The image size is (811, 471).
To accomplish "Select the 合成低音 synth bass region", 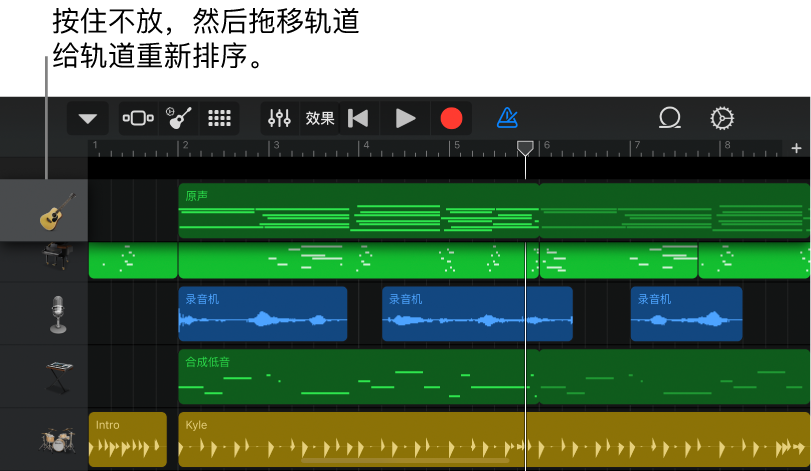I will [x=358, y=376].
